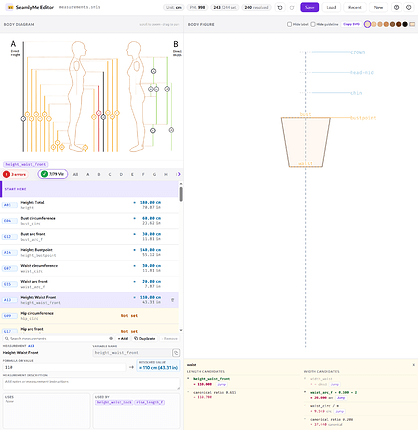
Task: Select the Bust arc front row
Action: [x=89, y=237]
